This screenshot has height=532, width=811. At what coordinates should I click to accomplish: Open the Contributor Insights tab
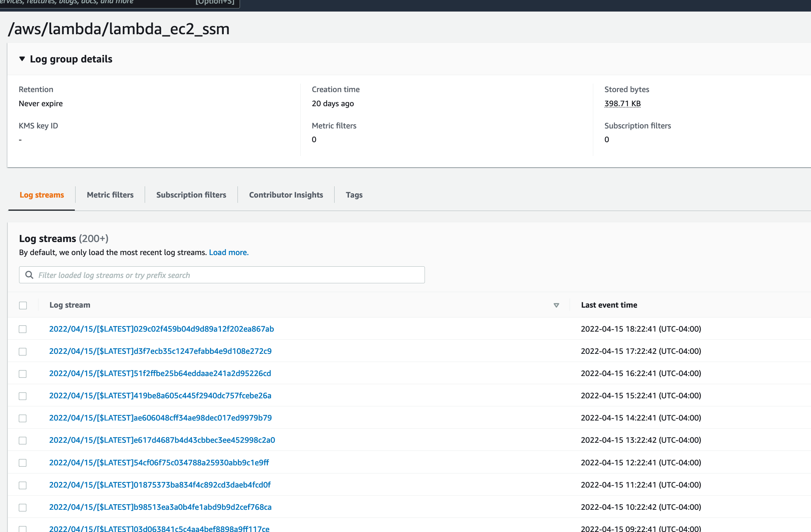pyautogui.click(x=286, y=195)
